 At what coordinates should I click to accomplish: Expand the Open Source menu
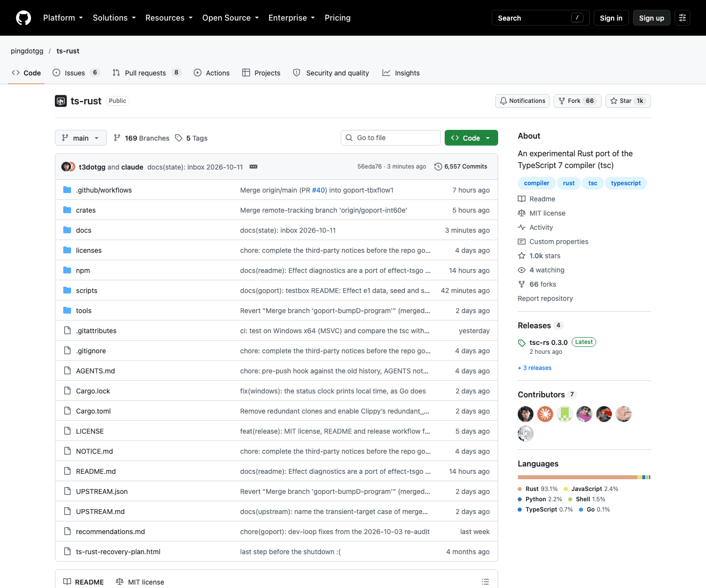coord(230,18)
